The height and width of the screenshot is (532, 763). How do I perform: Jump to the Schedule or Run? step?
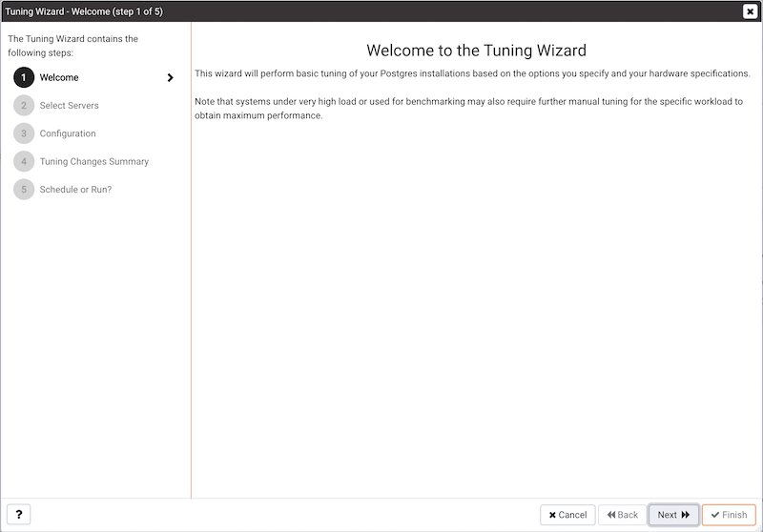(x=75, y=190)
